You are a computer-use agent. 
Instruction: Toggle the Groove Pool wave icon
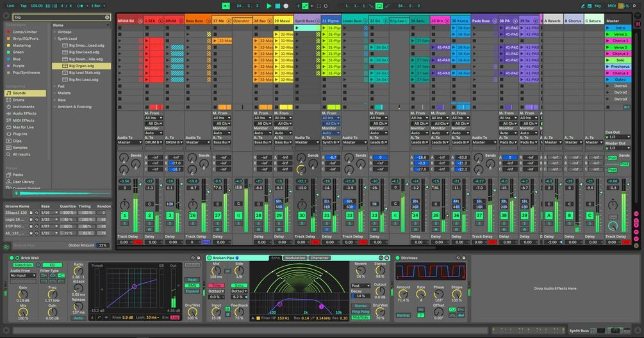coord(6,246)
